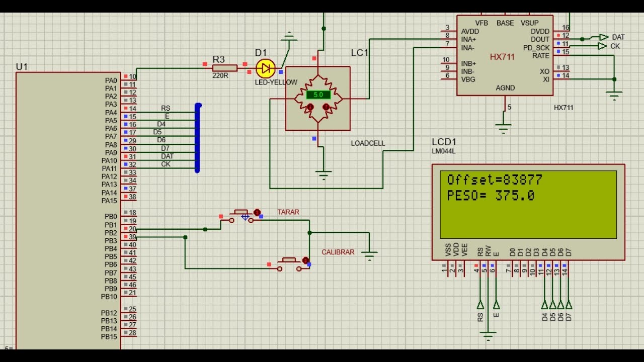Click the LC1 reference label

pos(360,53)
